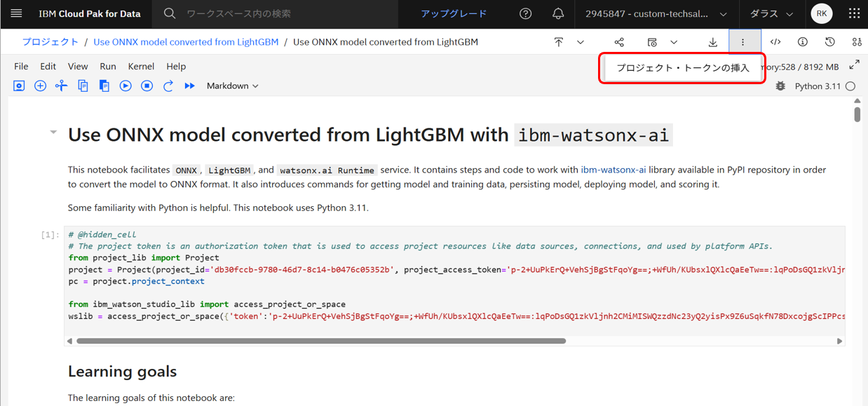The height and width of the screenshot is (406, 868).
Task: Collapse the notebook title heading section
Action: pyautogui.click(x=53, y=132)
